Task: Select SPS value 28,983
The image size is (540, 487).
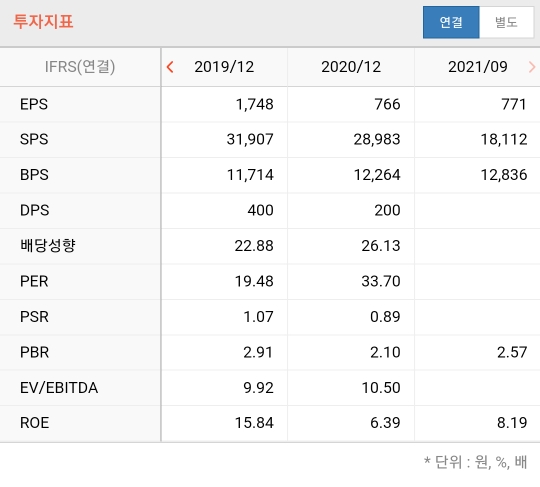Action: coord(377,140)
